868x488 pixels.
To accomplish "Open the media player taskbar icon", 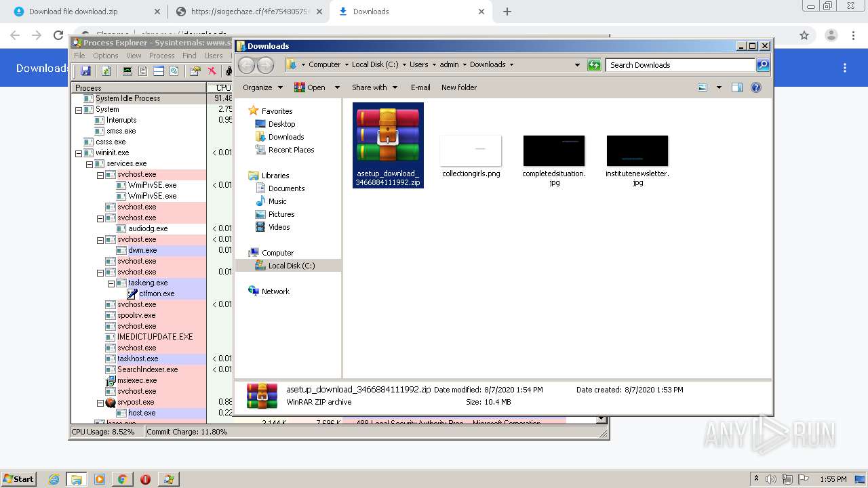I will point(100,479).
